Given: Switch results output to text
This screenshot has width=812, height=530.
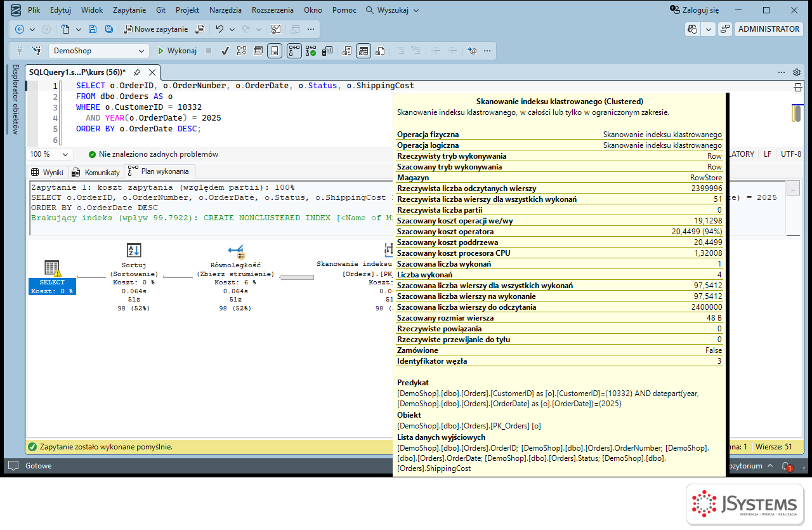Looking at the screenshot, I should 347,51.
